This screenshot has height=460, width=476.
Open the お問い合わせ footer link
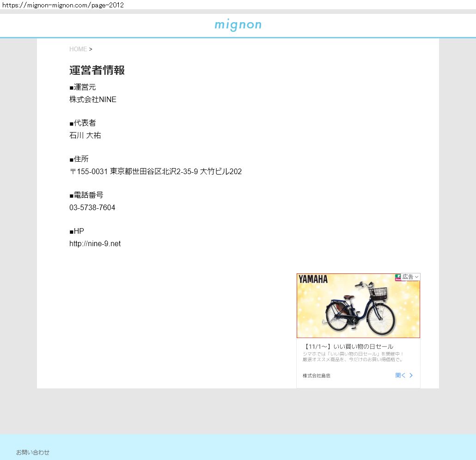click(x=33, y=453)
